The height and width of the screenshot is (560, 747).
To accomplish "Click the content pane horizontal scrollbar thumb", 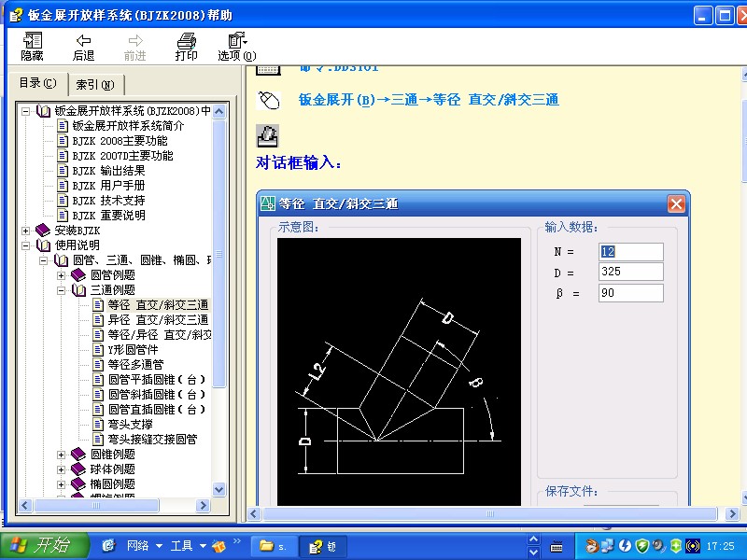I will coord(490,514).
